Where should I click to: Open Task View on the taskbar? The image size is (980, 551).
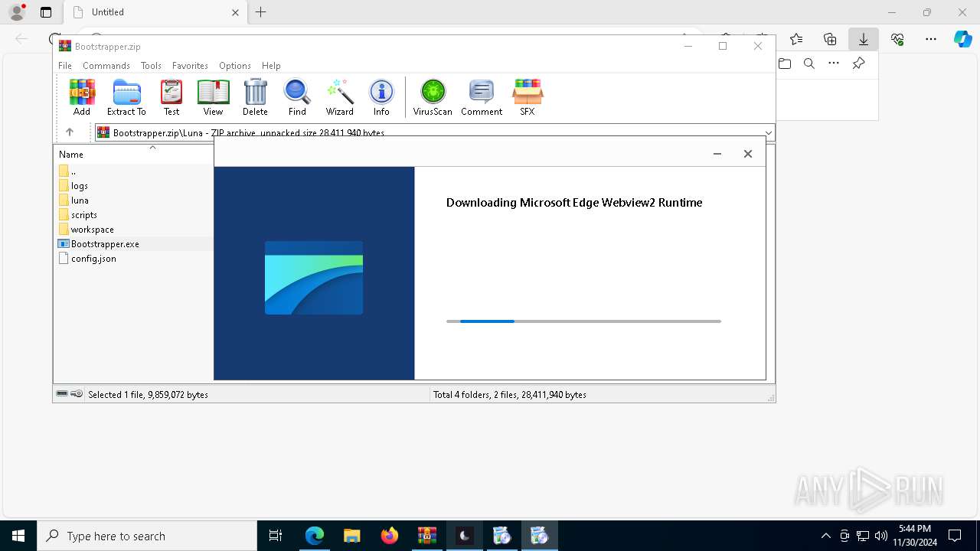276,536
